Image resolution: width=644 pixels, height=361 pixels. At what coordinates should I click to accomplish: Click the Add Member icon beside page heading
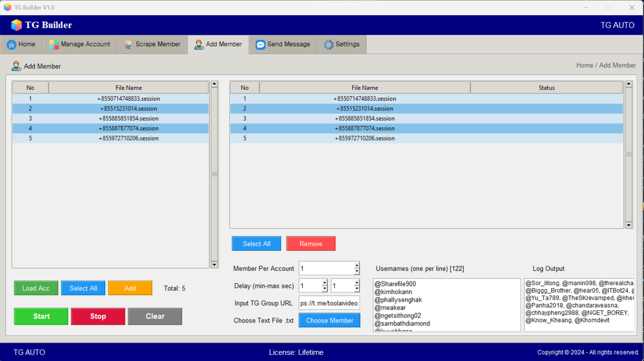pos(16,66)
